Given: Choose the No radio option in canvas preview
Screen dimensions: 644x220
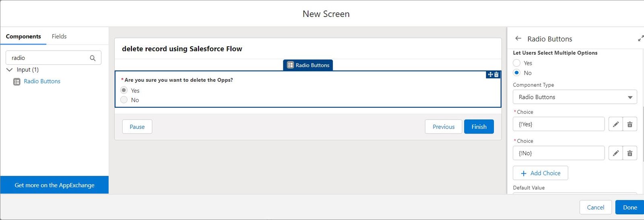Looking at the screenshot, I should [124, 100].
